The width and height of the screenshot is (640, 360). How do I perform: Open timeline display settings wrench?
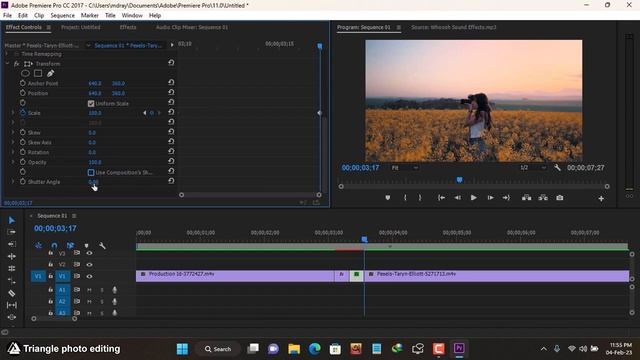coord(102,245)
